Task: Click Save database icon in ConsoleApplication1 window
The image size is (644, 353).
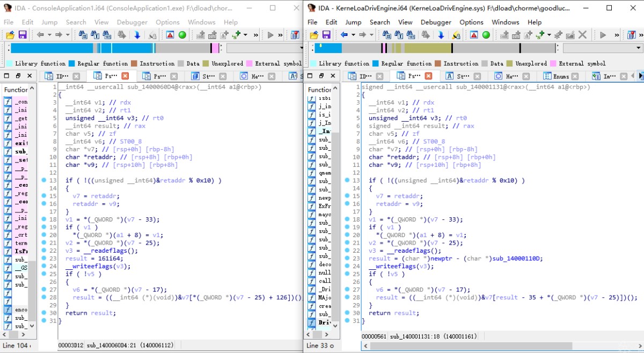Action: (23, 35)
